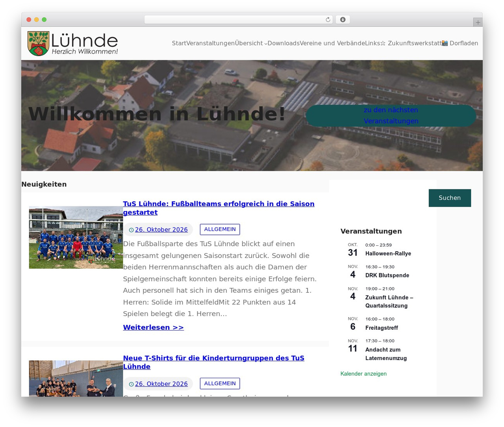Open Veranstaltungen in the top navigation
The height and width of the screenshot is (427, 504).
click(x=211, y=43)
